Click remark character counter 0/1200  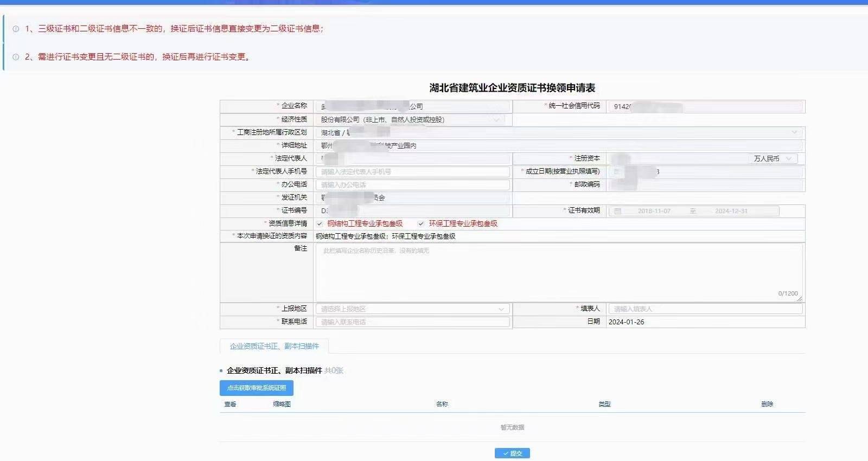788,293
